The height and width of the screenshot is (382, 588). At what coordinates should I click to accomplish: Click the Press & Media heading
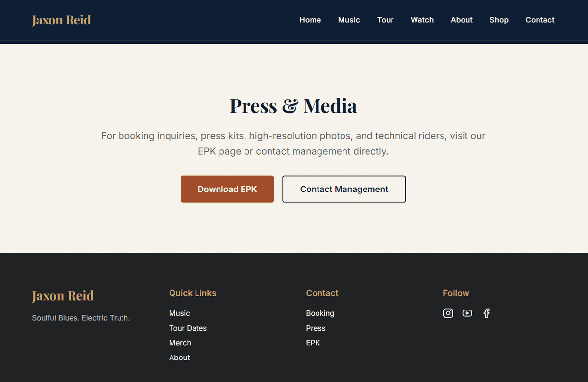pos(294,106)
